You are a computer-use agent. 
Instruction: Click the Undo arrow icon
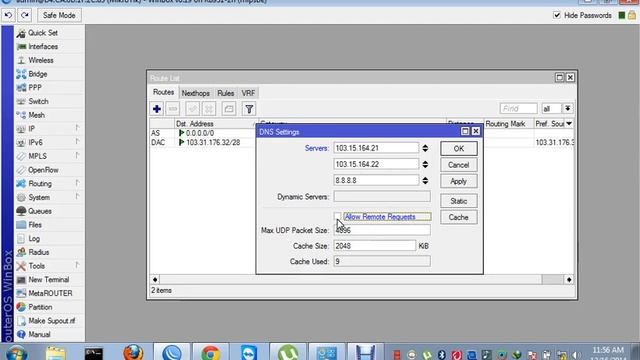pos(8,16)
